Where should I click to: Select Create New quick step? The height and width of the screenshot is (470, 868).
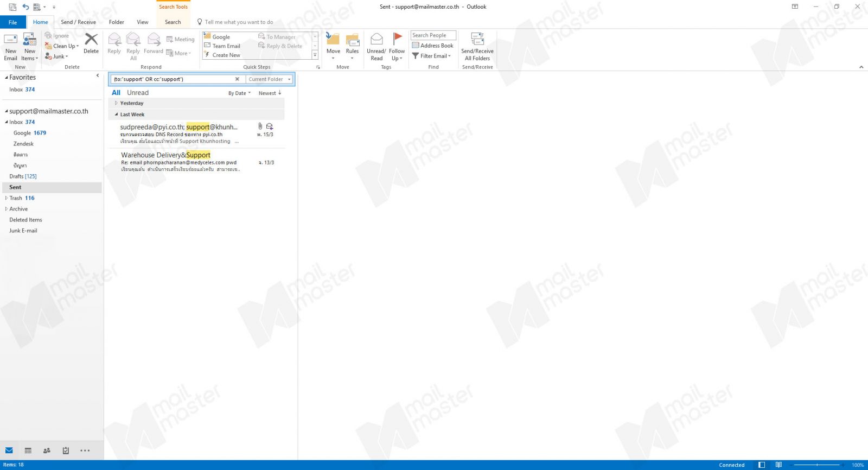[x=222, y=55]
